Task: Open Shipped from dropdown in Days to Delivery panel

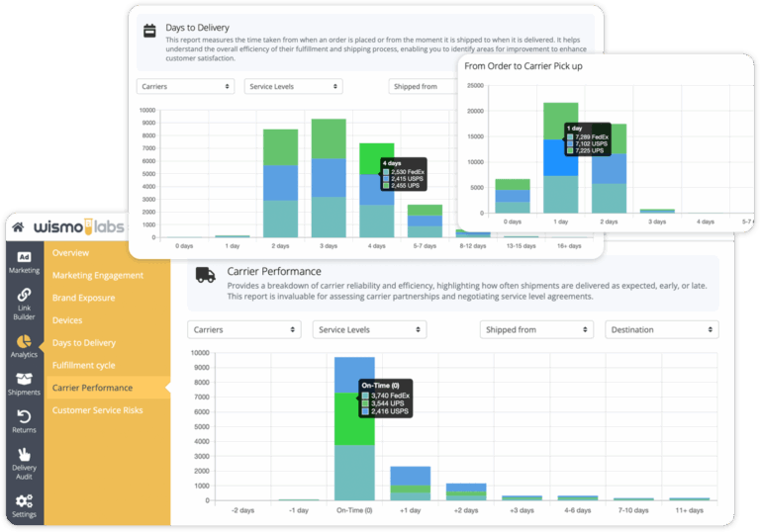Action: point(424,86)
